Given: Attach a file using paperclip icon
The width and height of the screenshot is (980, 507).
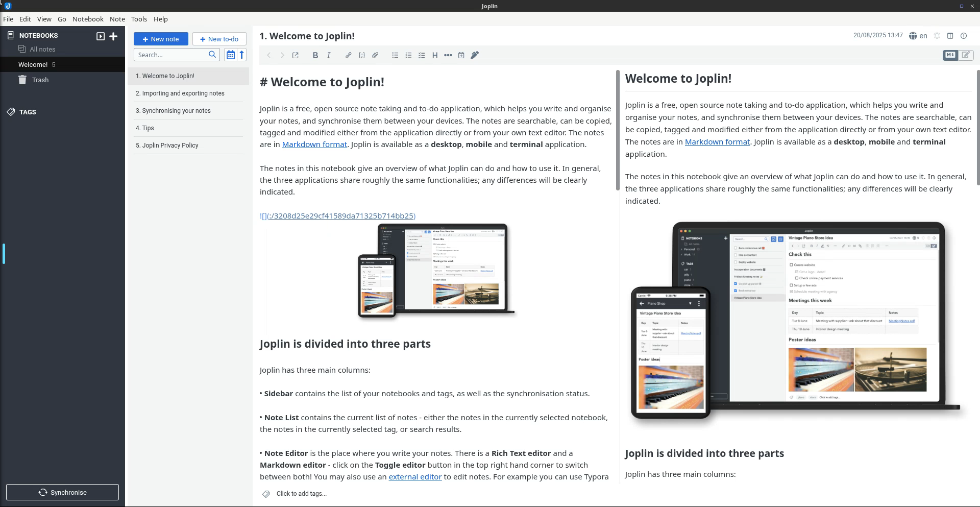Looking at the screenshot, I should pos(375,55).
